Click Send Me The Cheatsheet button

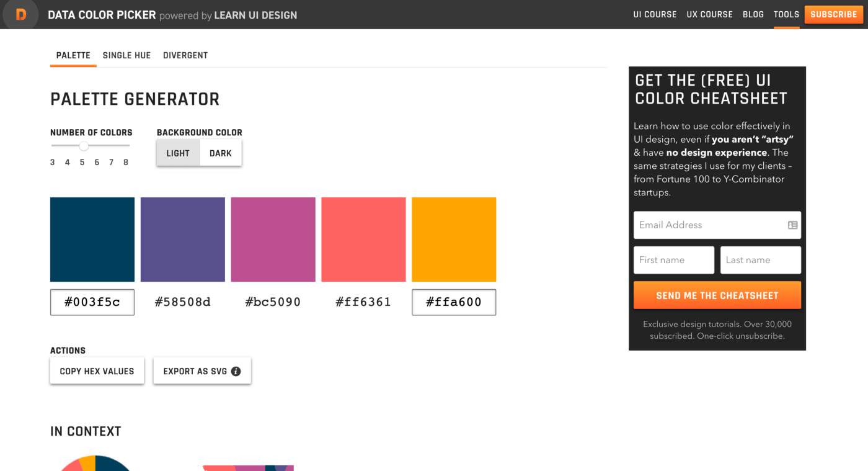tap(717, 295)
